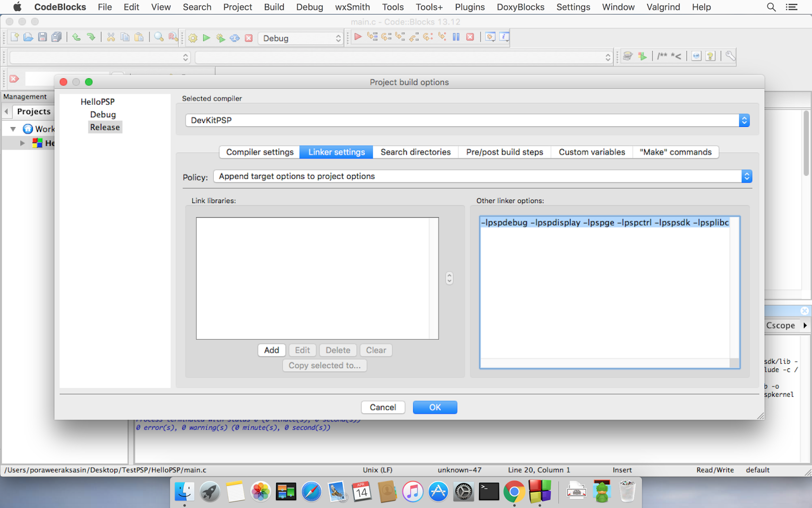Click the OK button
Screen dimensions: 812x508
pyautogui.click(x=435, y=407)
